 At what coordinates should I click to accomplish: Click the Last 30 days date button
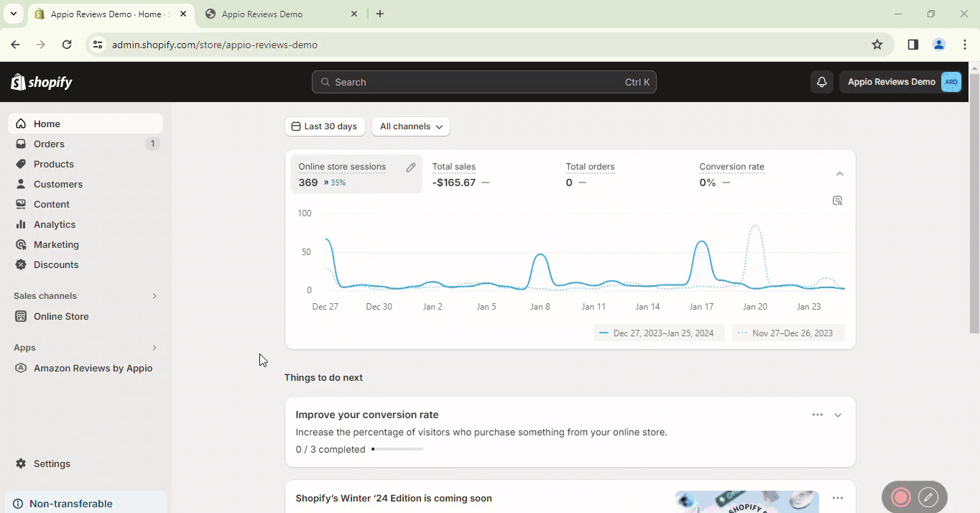(325, 126)
